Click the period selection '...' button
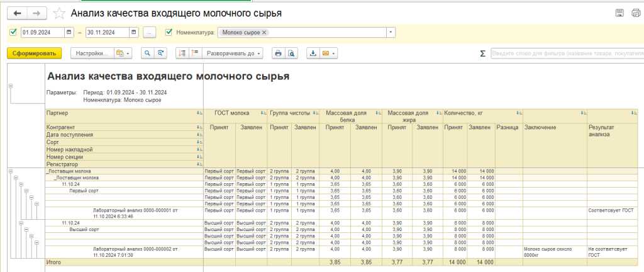644x272 pixels. pos(149,32)
